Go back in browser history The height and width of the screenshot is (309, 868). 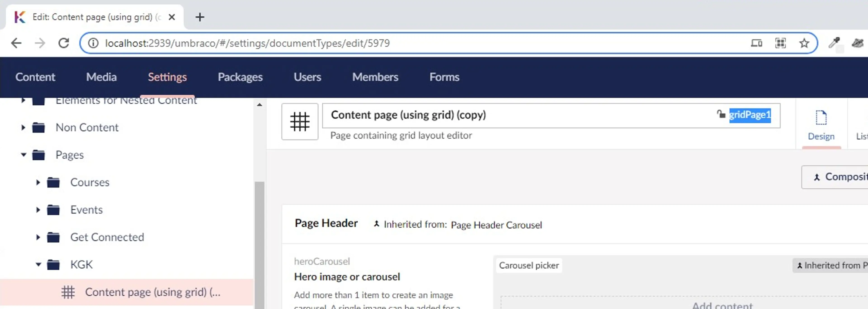click(x=16, y=43)
